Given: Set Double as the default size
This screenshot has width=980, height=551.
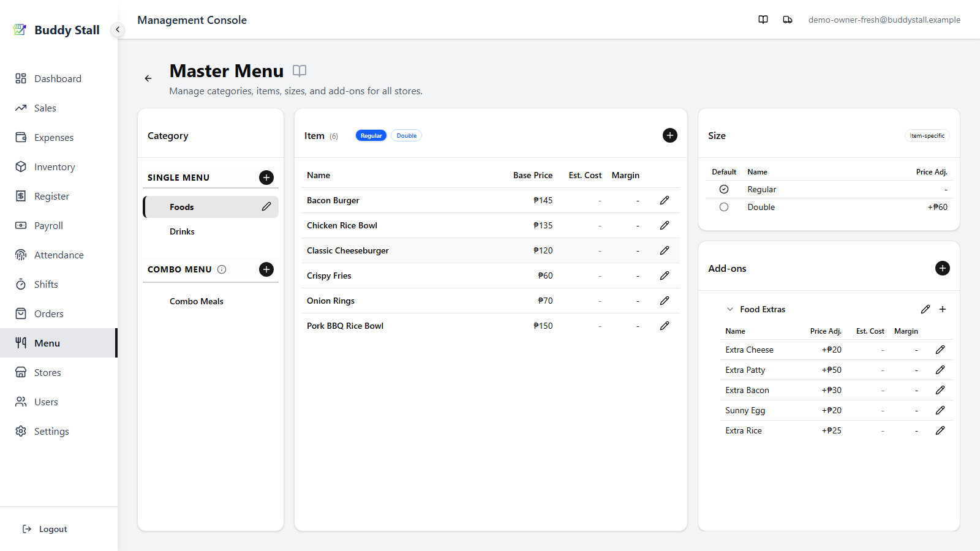Looking at the screenshot, I should click(724, 207).
